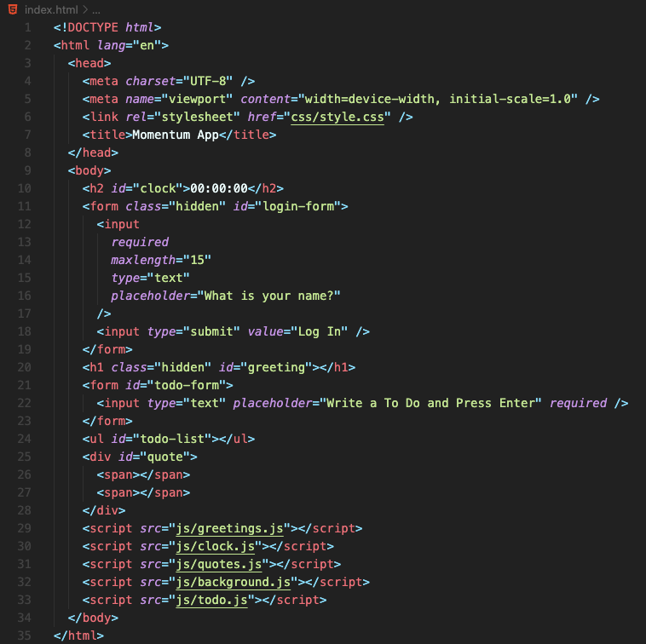Click the required attribute on line 22
Viewport: 646px width, 644px height.
tap(578, 404)
